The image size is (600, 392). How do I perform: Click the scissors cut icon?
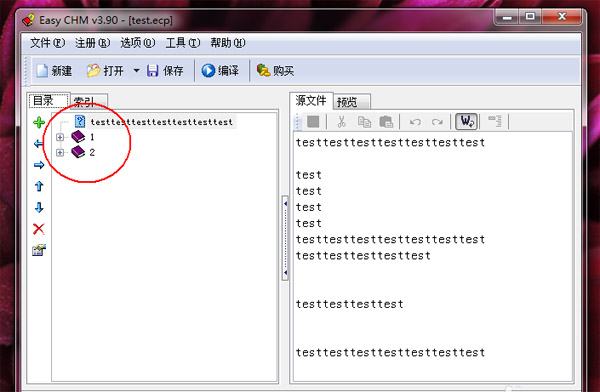pyautogui.click(x=341, y=122)
